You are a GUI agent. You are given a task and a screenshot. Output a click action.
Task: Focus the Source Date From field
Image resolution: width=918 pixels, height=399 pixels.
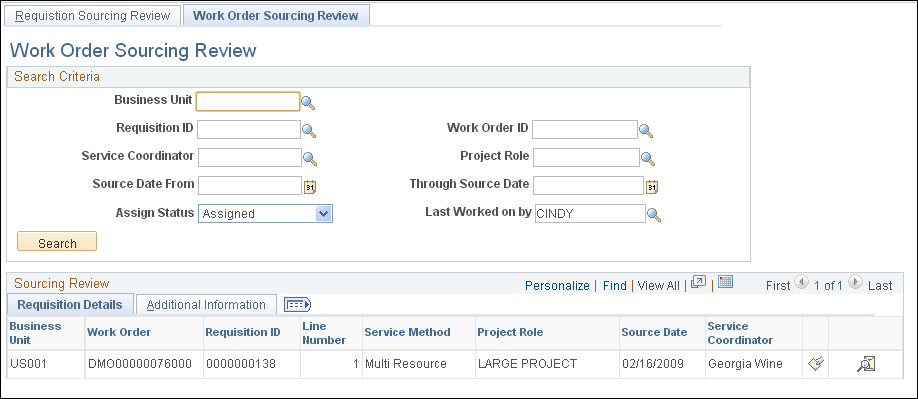click(250, 185)
